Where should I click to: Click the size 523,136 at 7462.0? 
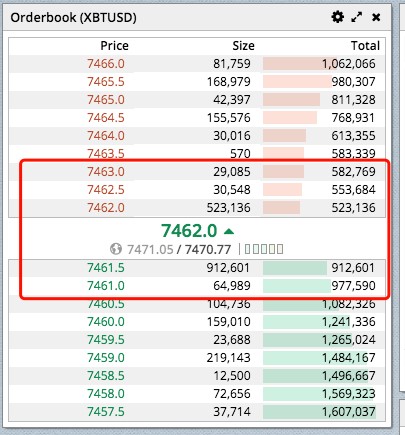[x=228, y=208]
